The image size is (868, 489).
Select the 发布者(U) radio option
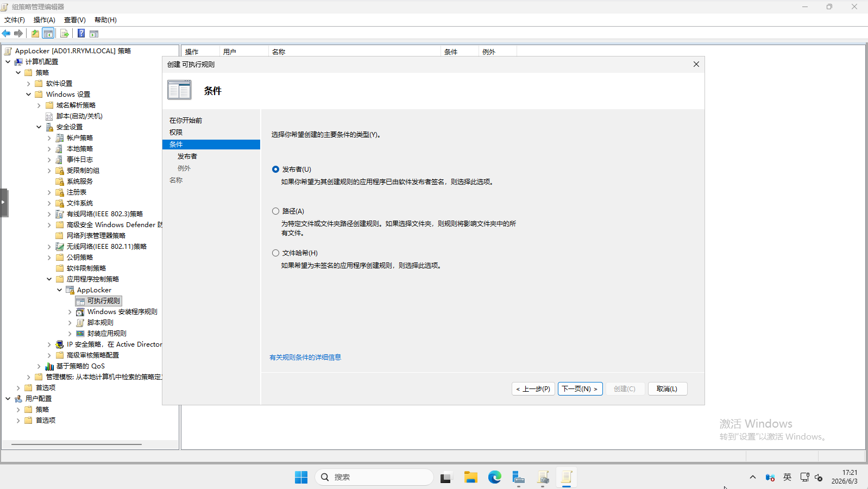[x=276, y=170]
